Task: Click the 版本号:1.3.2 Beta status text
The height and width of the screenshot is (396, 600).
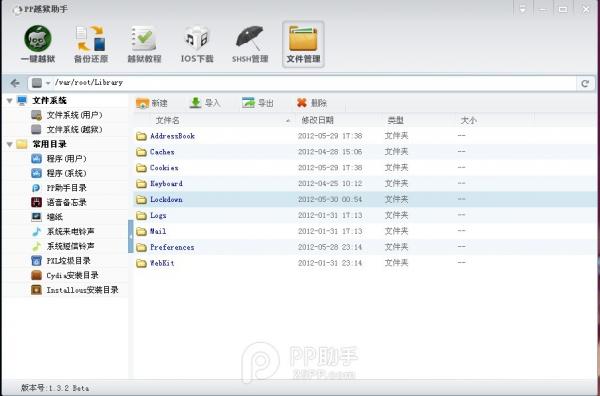Action: pyautogui.click(x=55, y=388)
